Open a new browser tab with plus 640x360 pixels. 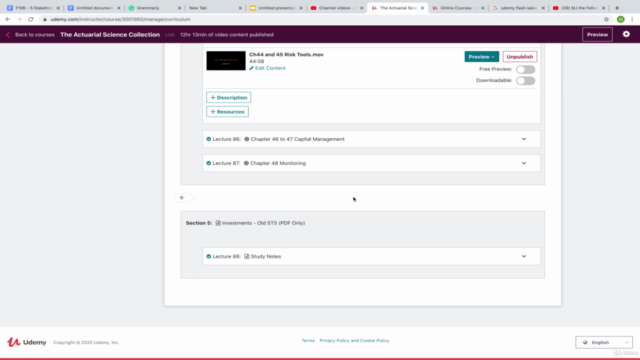617,8
